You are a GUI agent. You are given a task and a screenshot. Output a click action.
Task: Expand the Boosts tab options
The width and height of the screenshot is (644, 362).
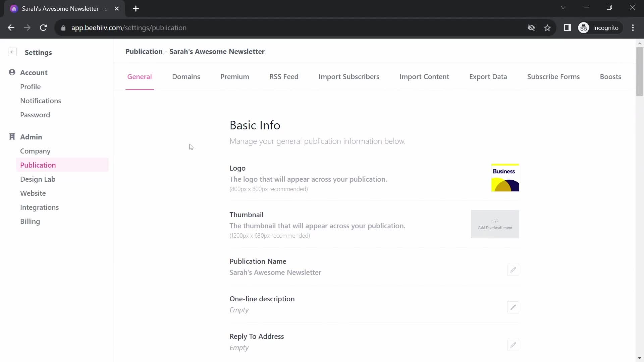point(610,76)
